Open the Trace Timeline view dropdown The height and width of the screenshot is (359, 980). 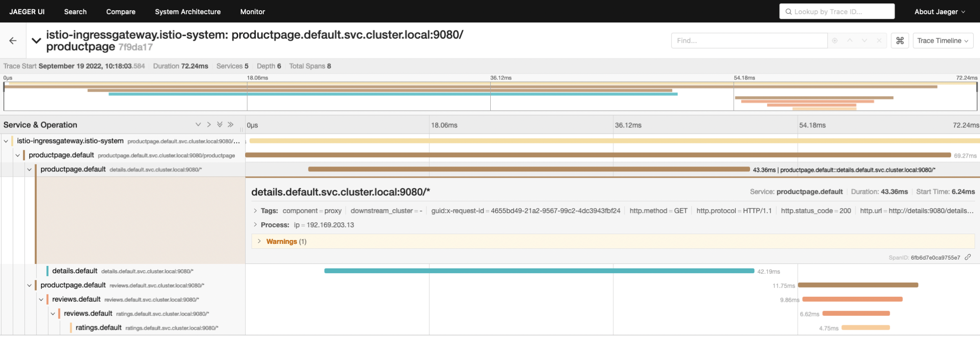tap(943, 41)
